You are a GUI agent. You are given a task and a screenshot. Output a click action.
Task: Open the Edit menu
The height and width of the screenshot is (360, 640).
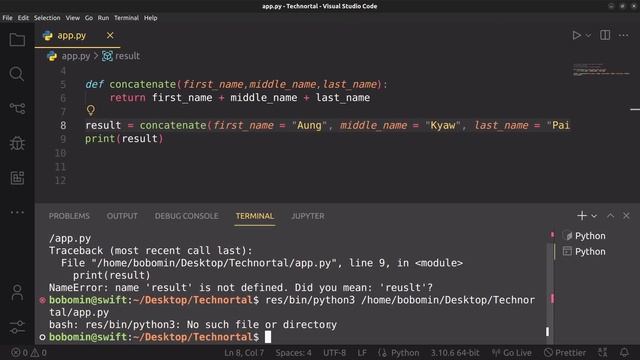23,18
